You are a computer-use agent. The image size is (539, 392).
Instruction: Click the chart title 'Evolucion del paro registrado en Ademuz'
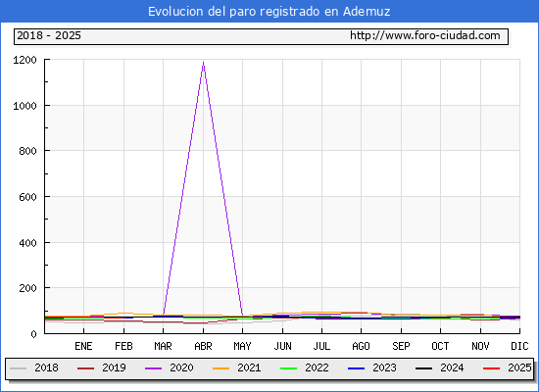pos(269,12)
